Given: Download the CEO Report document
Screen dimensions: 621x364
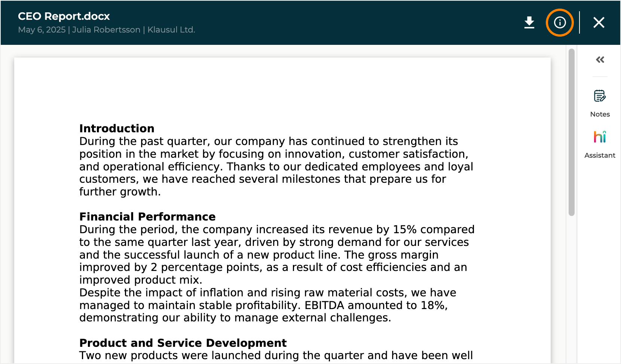Looking at the screenshot, I should [x=529, y=22].
